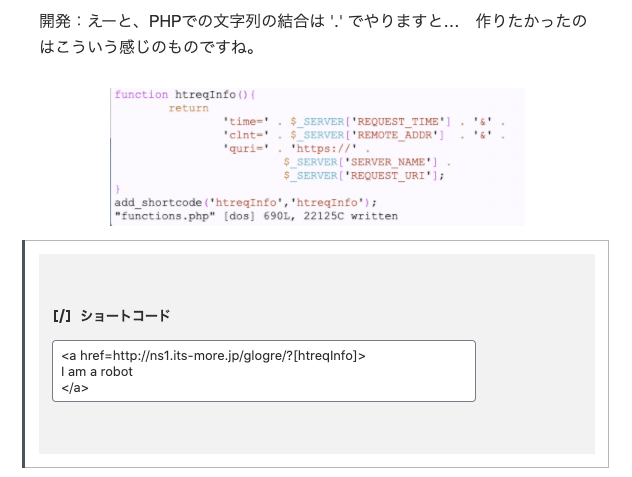The image size is (632, 477).
Task: Click the ショートコード block label
Action: (x=124, y=316)
